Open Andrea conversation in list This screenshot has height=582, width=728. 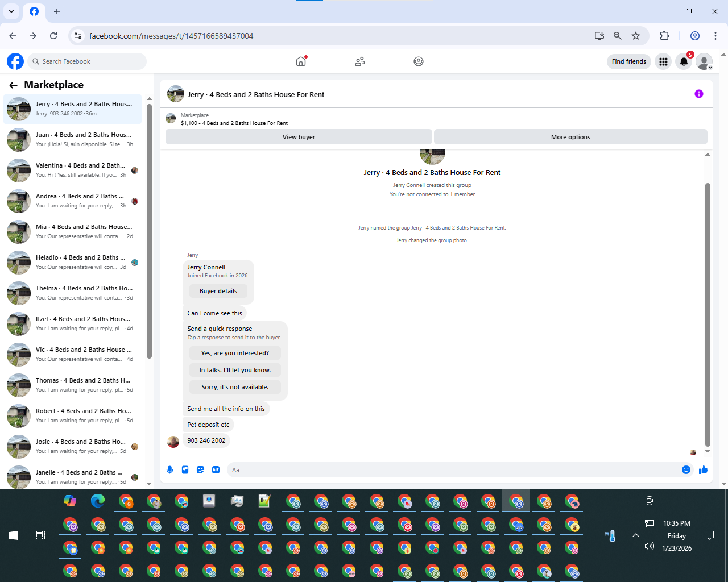[x=73, y=201]
